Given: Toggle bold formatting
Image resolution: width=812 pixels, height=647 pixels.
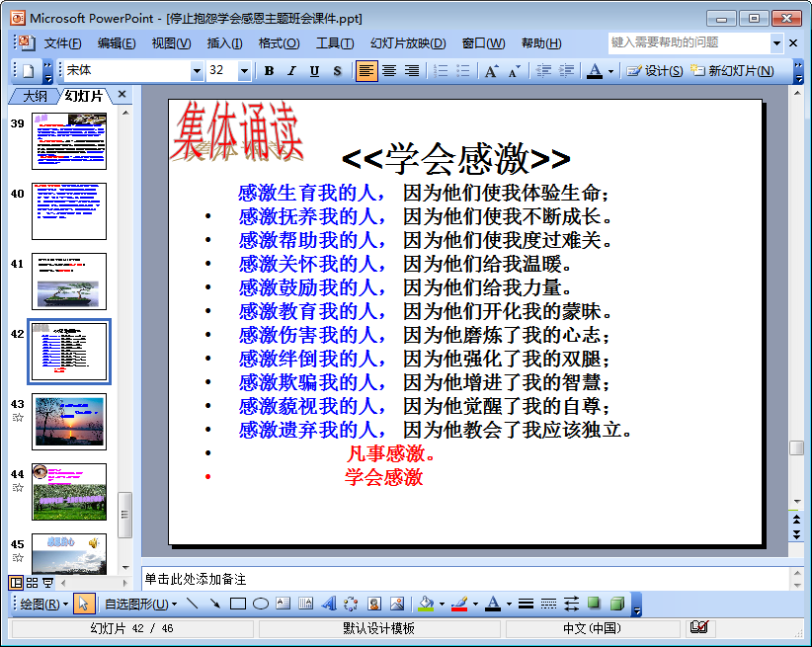Looking at the screenshot, I should click(269, 71).
